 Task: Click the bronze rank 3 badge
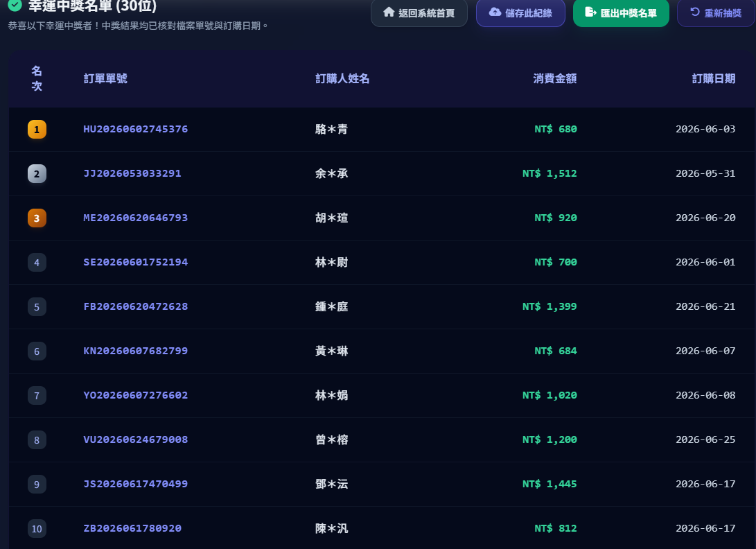pos(37,218)
